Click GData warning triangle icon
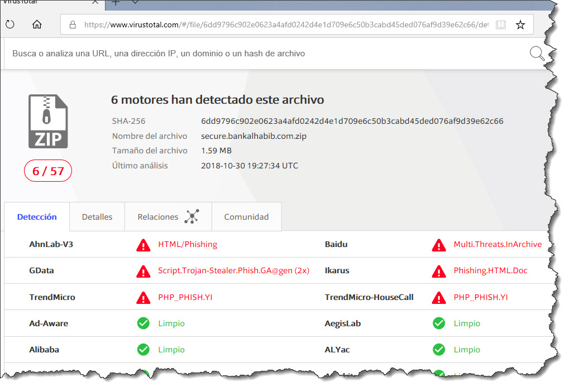The height and width of the screenshot is (392, 570). click(143, 271)
